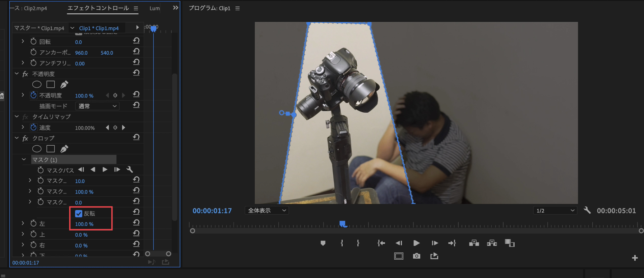Choose the pen mask tool under 不透明度
The image size is (644, 278).
pyautogui.click(x=64, y=85)
